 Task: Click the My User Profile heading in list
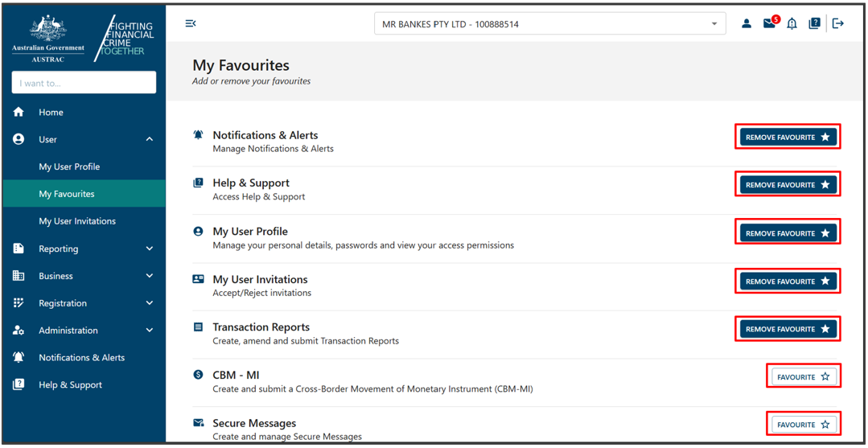click(x=250, y=231)
